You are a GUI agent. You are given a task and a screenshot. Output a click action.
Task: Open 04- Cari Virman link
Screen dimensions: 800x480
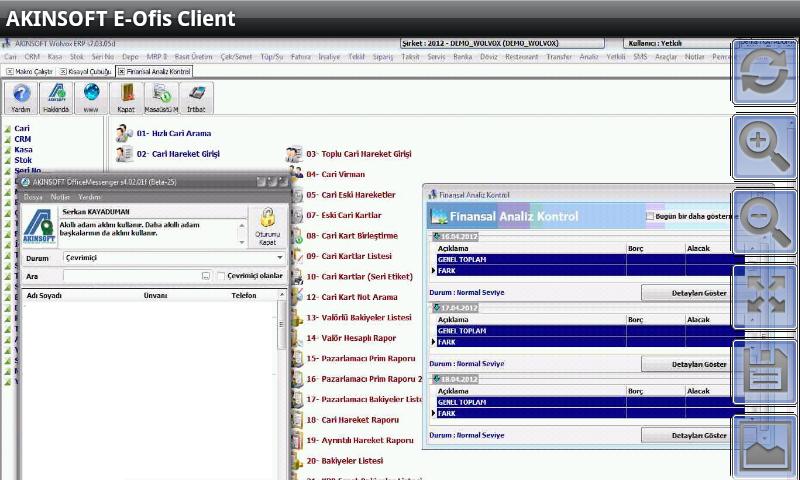(x=335, y=174)
